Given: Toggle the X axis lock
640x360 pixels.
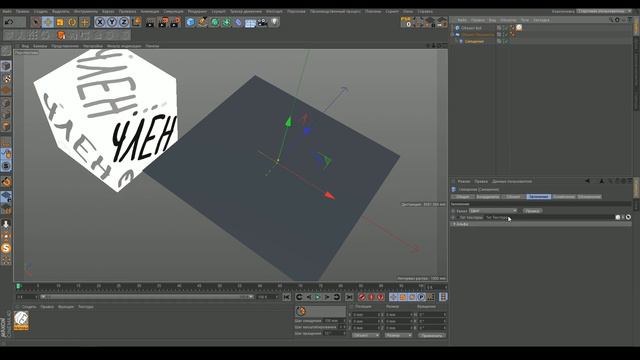Looking at the screenshot, I should coord(100,22).
